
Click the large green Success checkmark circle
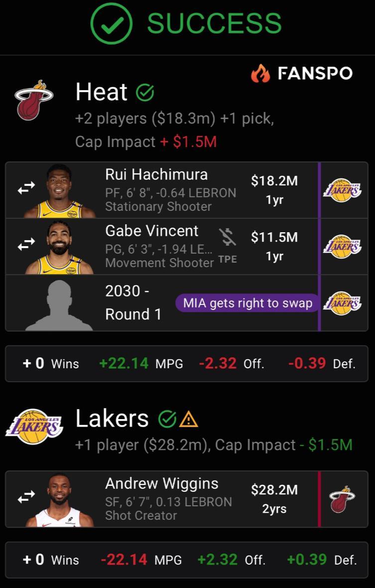click(111, 23)
